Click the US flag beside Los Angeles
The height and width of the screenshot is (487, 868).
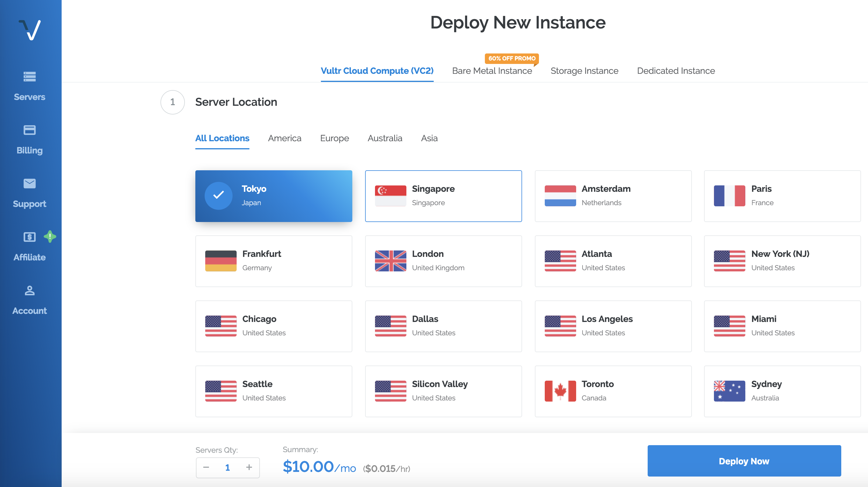560,326
